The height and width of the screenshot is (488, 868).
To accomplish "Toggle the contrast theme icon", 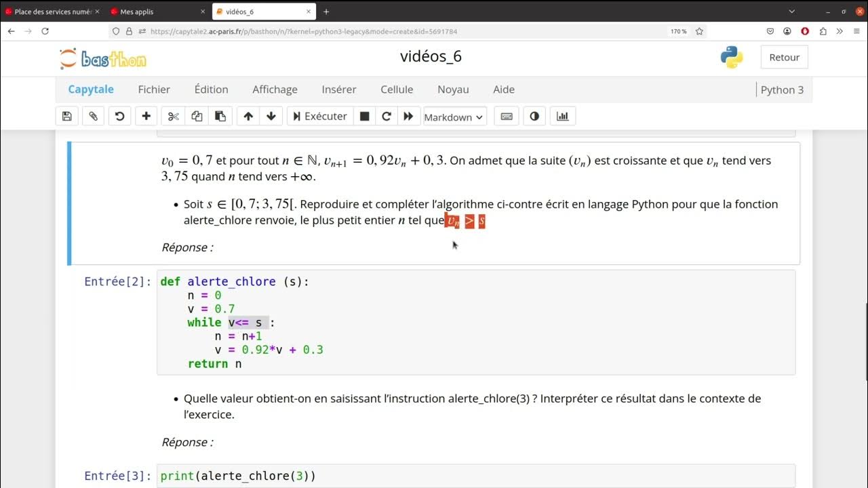I will pyautogui.click(x=534, y=117).
